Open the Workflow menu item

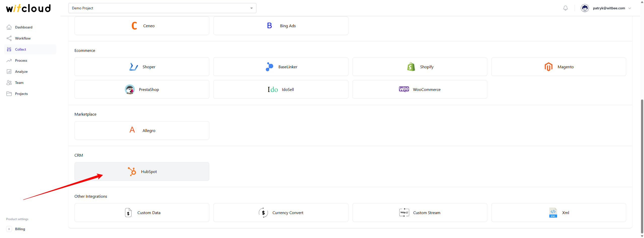30,38
